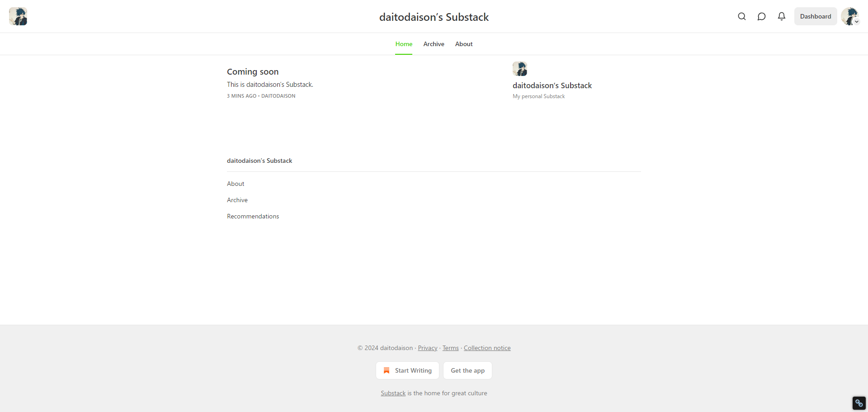Open the Substack link in footer tagline
This screenshot has width=868, height=412.
393,393
